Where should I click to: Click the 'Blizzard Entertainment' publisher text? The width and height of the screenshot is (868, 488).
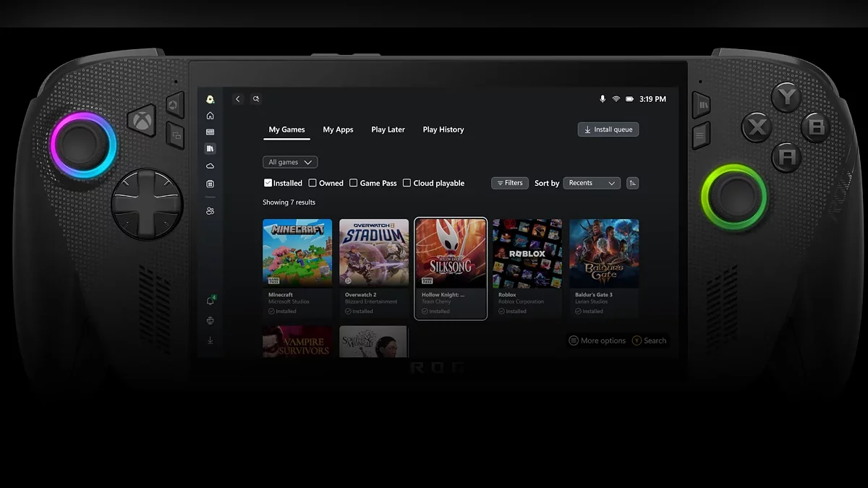click(x=371, y=301)
